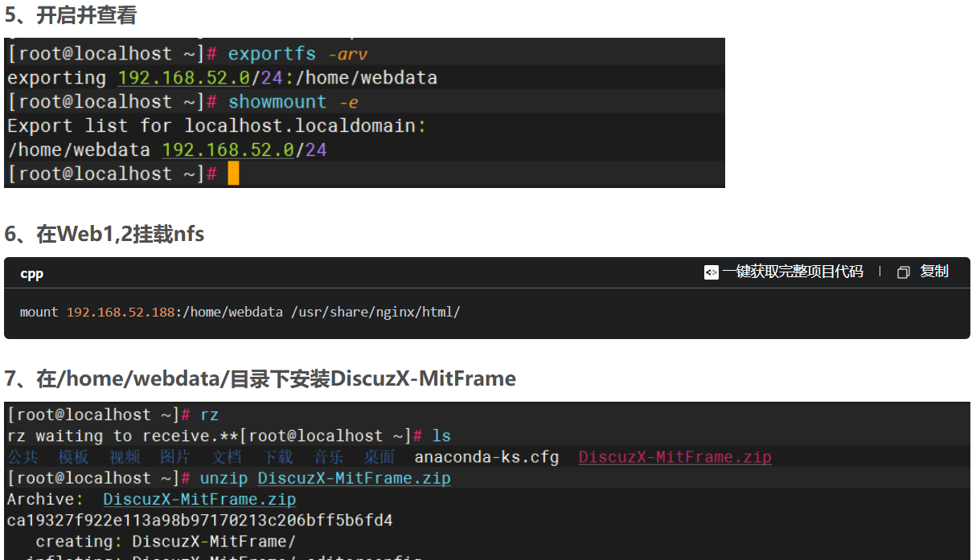
Task: Click 文档 folder in ls output
Action: tap(227, 457)
